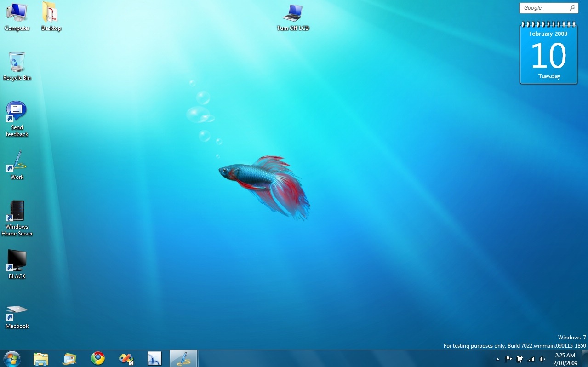Viewport: 588px width, 367px height.
Task: Show hidden system tray icons arrow
Action: [497, 359]
